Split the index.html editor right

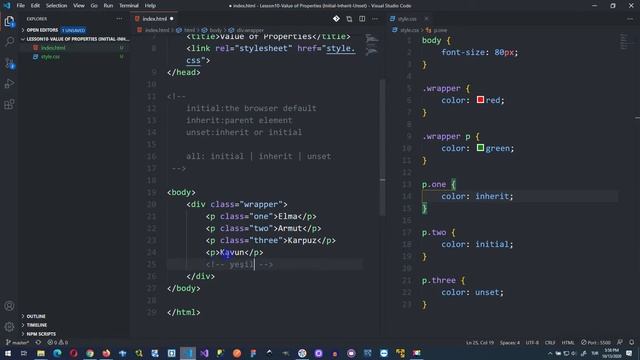click(362, 19)
